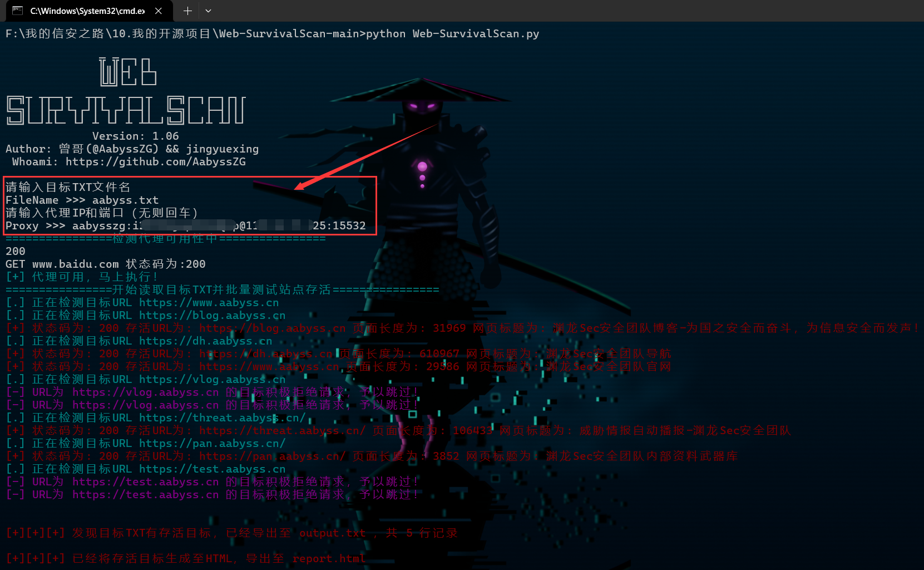Click the '检测代理可用性中' separator line

[166, 238]
